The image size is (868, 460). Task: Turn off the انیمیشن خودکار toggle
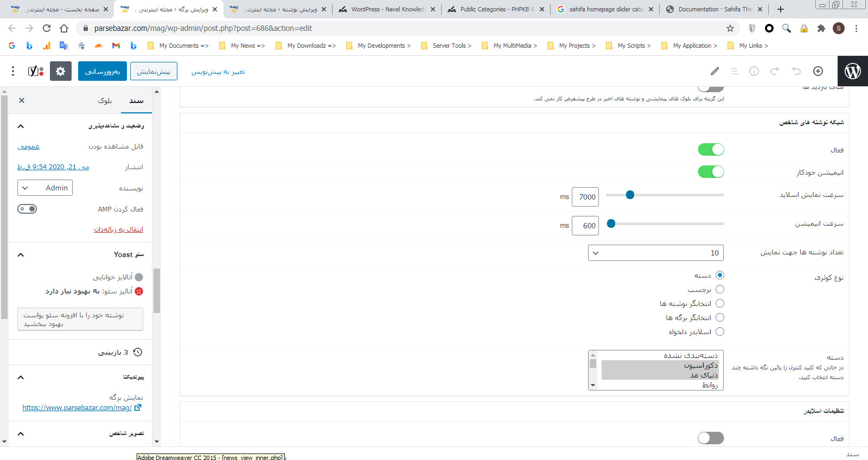tap(711, 172)
